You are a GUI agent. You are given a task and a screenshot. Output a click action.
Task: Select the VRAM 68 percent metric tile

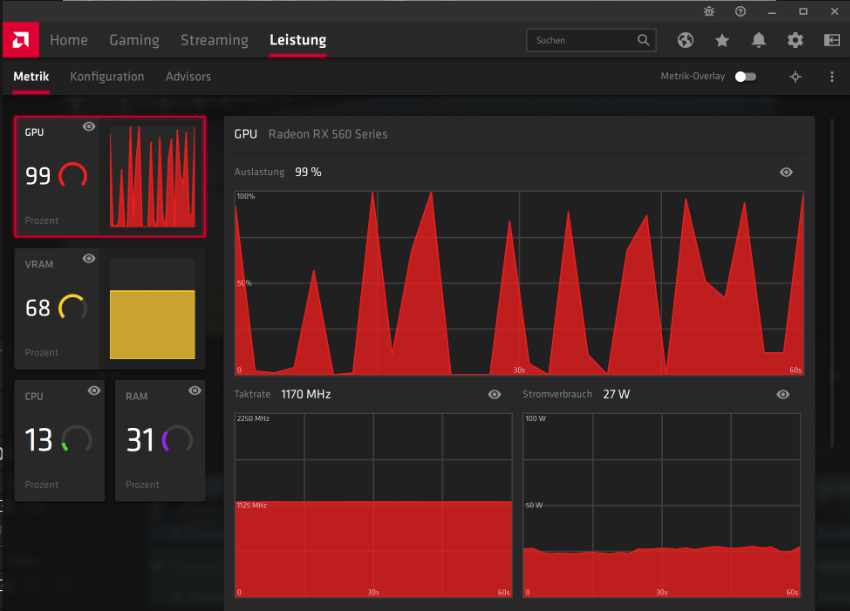click(x=110, y=308)
